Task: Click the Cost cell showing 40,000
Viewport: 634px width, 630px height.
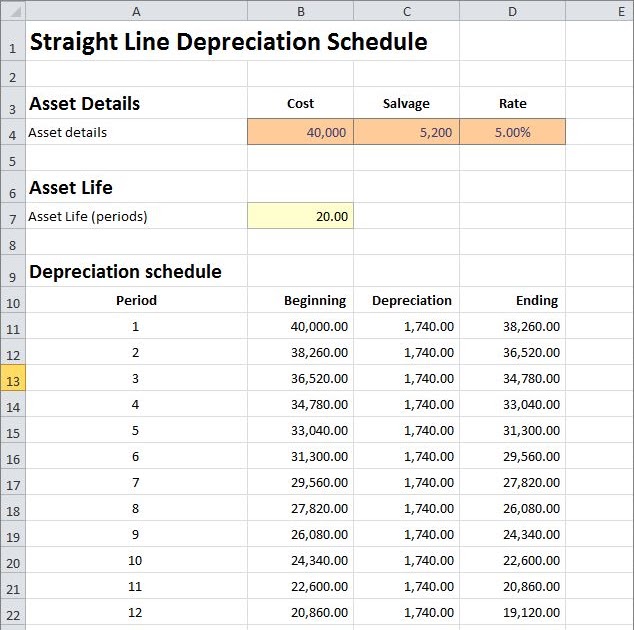Action: [300, 132]
